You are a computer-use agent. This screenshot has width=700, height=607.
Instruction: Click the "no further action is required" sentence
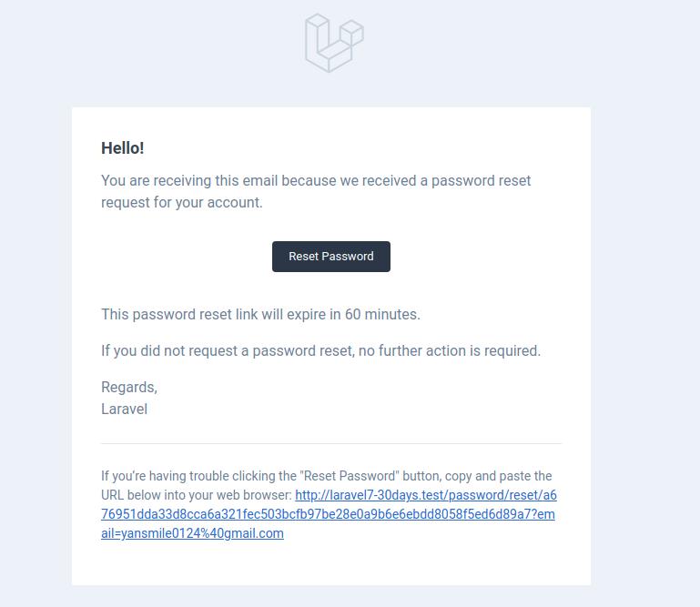tap(321, 350)
